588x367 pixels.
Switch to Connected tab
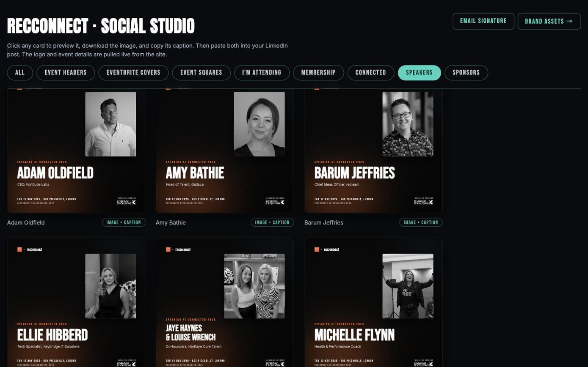(x=371, y=73)
